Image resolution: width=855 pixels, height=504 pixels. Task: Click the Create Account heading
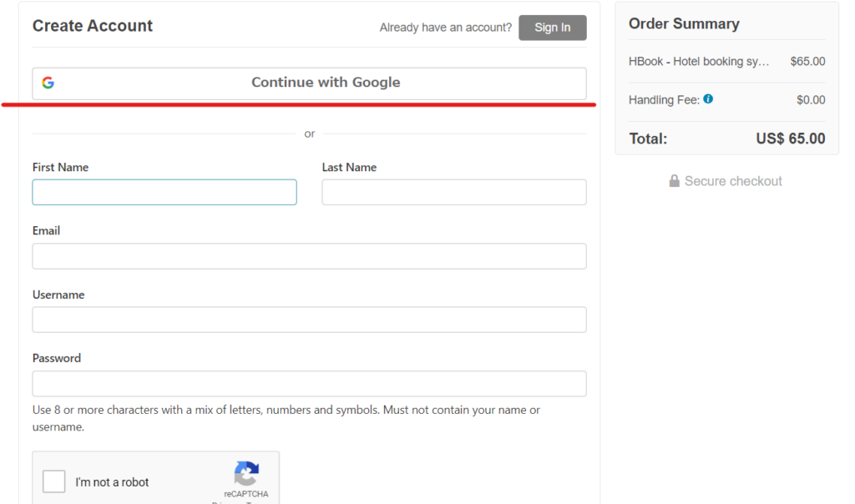93,26
